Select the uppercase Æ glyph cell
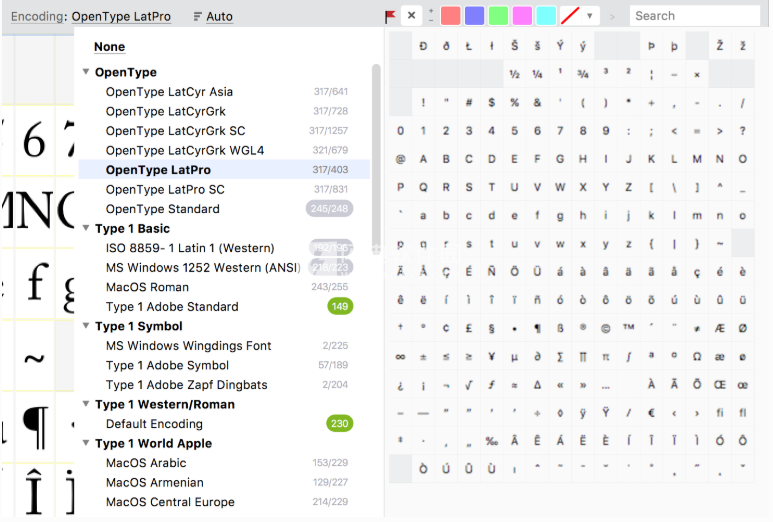This screenshot has height=522, width=773. [720, 328]
